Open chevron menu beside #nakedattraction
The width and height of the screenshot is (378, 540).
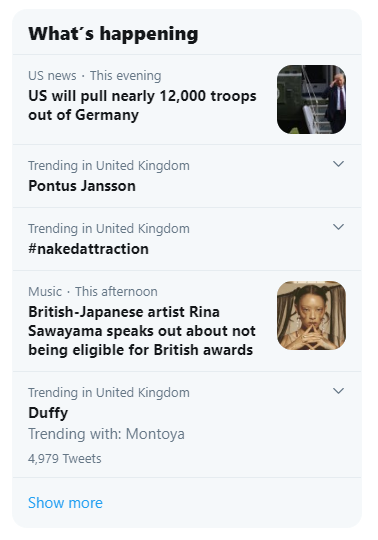pos(338,227)
